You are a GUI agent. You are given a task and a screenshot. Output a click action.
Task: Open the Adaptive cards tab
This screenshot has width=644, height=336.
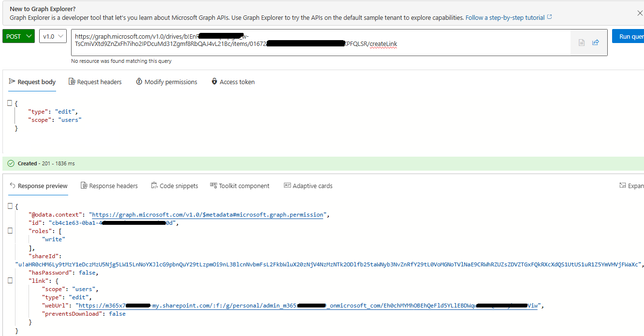(x=308, y=186)
